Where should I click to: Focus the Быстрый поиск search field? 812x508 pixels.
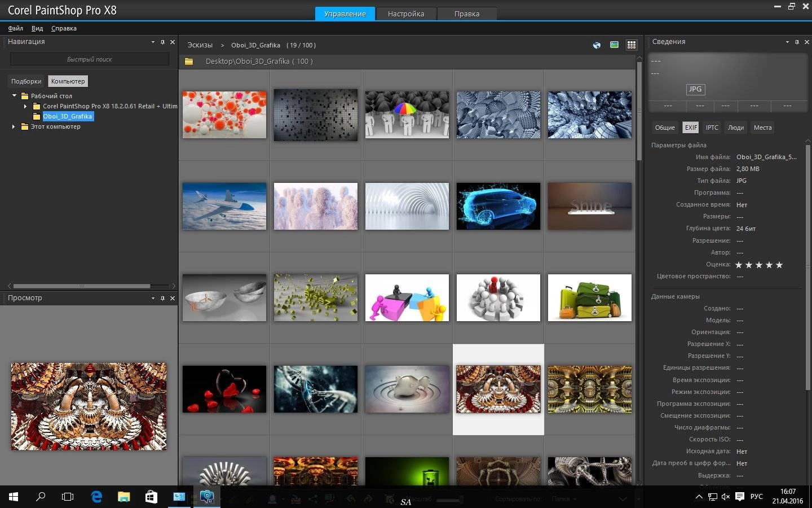(x=90, y=59)
